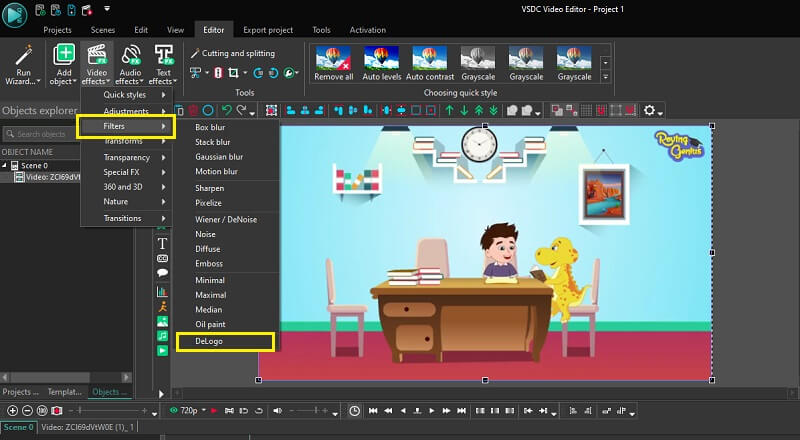Click the Cutting and splitting tool

click(x=232, y=53)
